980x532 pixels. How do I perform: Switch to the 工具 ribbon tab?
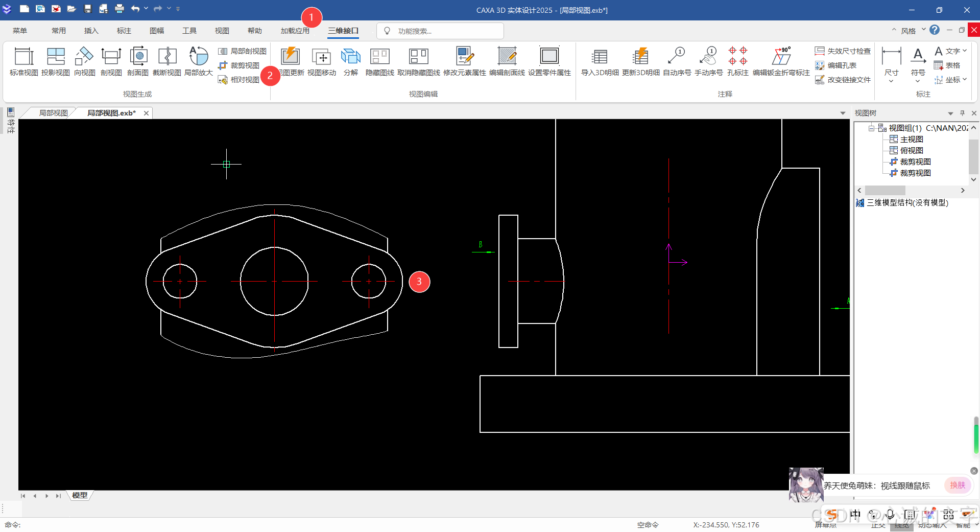[x=189, y=31]
